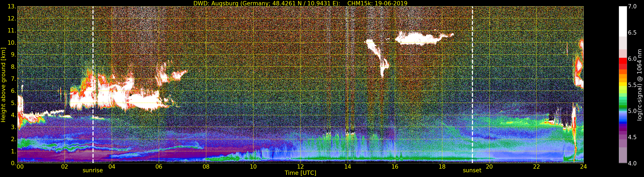This screenshot has height=177, width=644.
Task: Click the '5.0' colorbar tick value
Action: [x=632, y=111]
